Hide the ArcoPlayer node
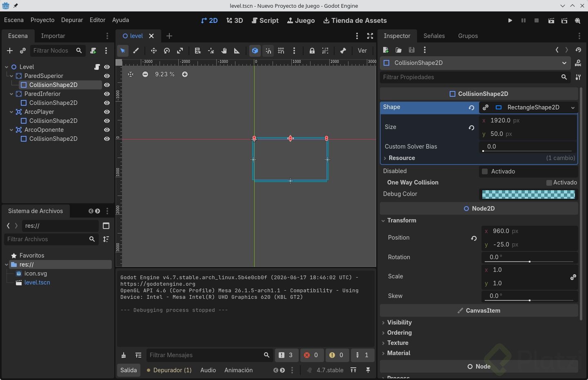This screenshot has width=588, height=380. pos(107,112)
